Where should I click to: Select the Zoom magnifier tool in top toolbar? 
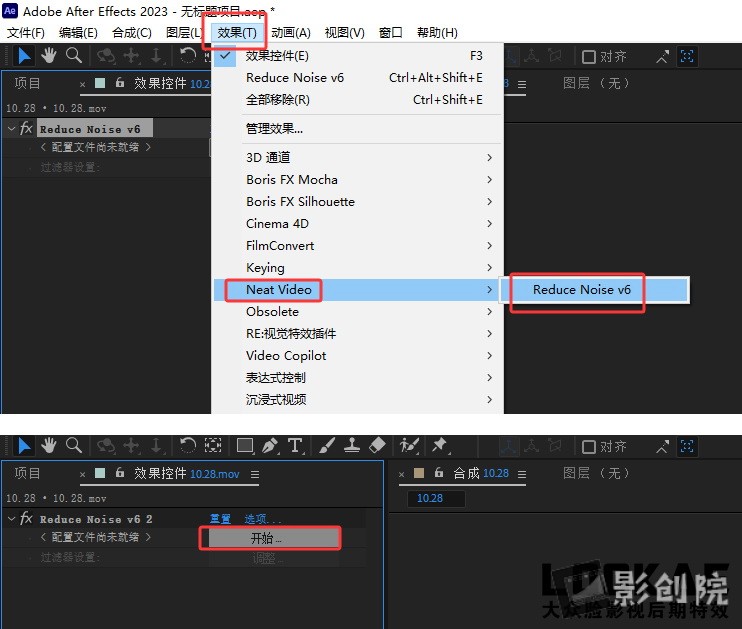(x=73, y=56)
